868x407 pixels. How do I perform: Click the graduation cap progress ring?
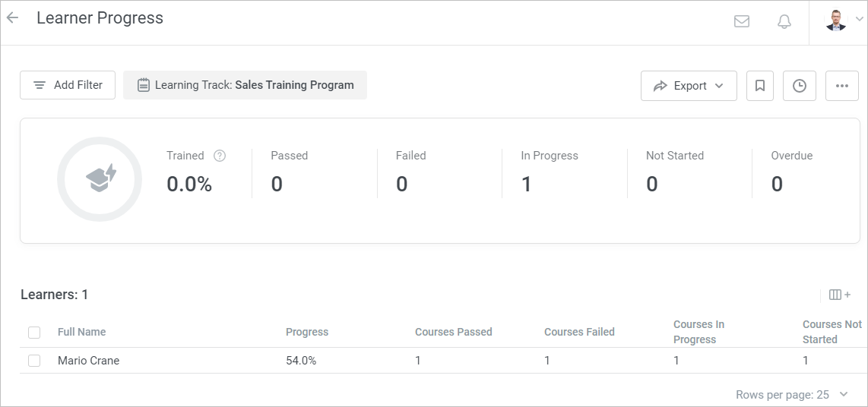[100, 179]
